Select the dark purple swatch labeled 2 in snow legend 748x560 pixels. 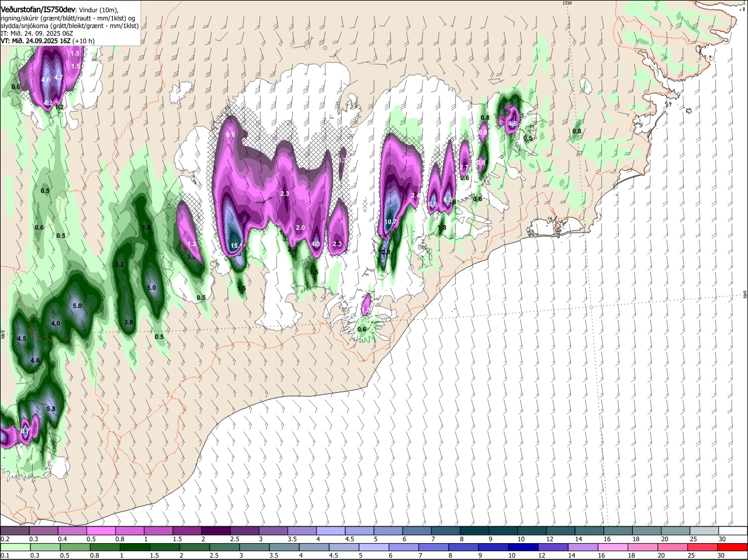(216, 531)
